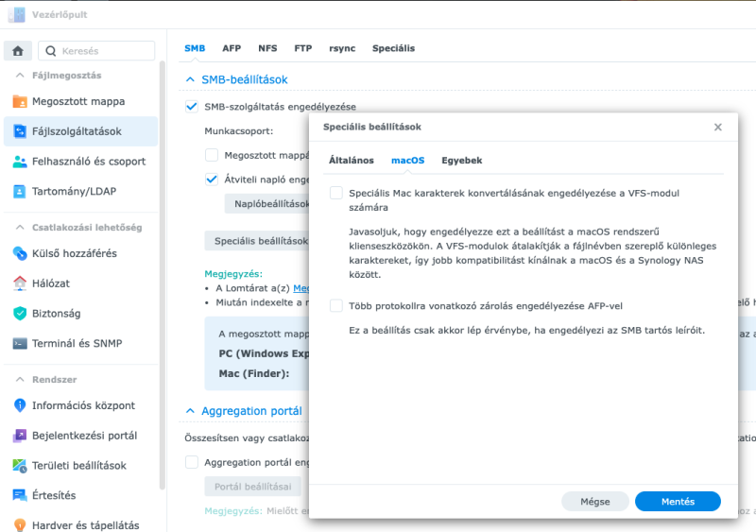Open Naplóbeállítások button
Screen dimensions: 756x532
coord(267,203)
